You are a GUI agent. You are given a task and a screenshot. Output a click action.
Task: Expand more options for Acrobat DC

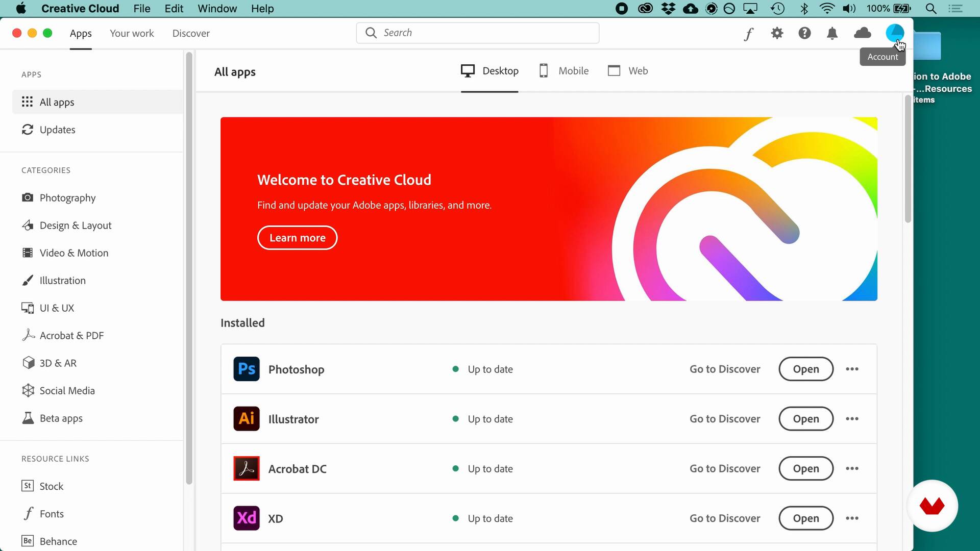852,468
